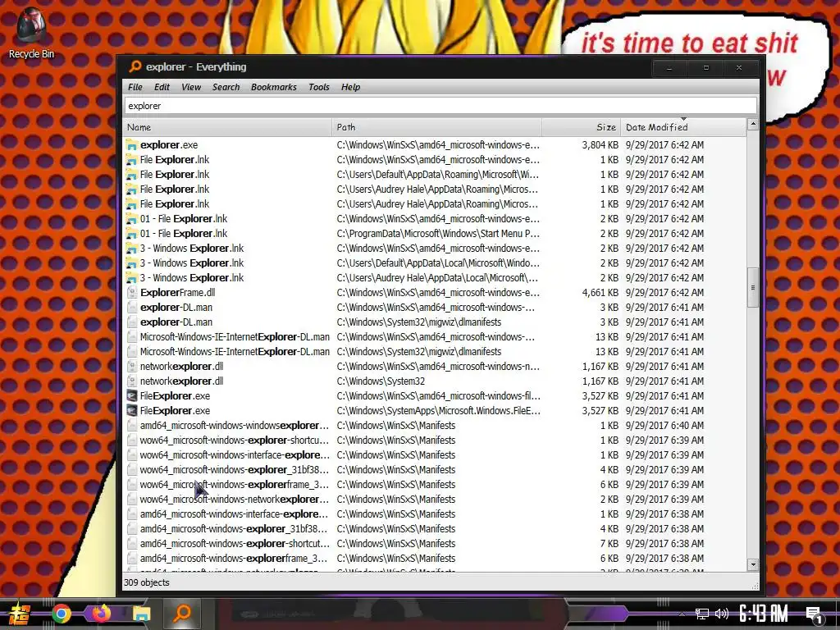This screenshot has width=840, height=630.
Task: Click the search box containing 'explorer'
Action: pyautogui.click(x=441, y=106)
